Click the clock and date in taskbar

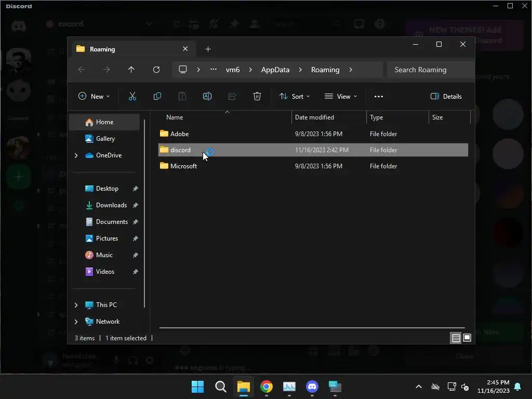(494, 387)
